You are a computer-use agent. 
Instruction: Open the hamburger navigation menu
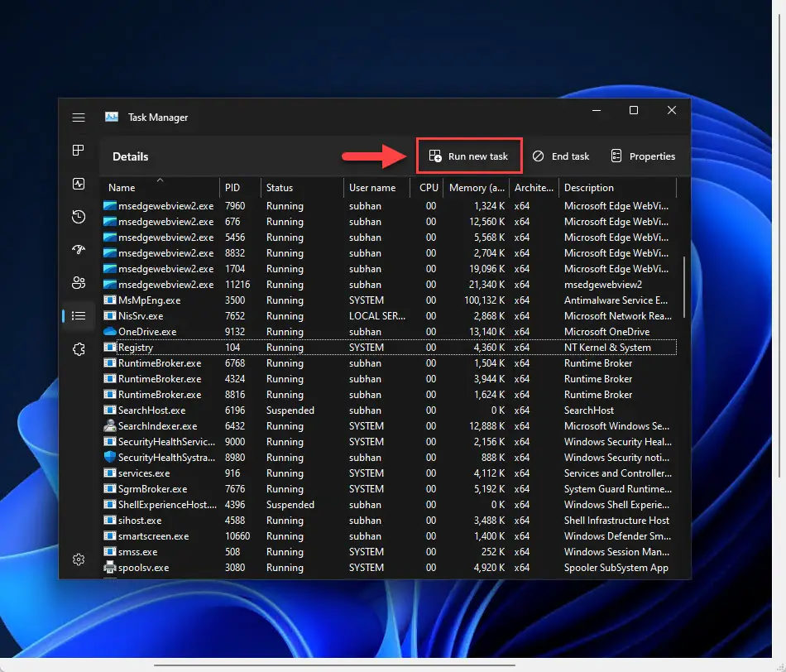[x=79, y=118]
